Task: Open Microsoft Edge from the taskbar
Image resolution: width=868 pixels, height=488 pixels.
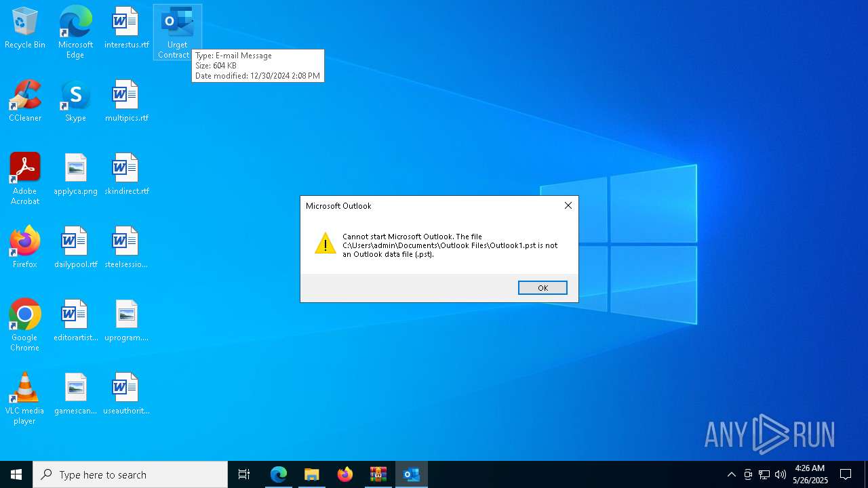Action: pos(279,474)
